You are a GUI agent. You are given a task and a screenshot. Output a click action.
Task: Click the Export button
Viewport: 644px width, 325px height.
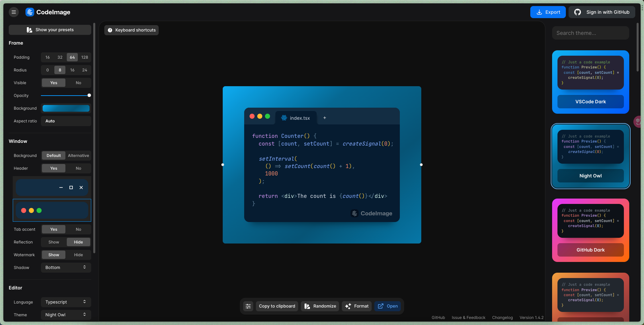point(548,12)
